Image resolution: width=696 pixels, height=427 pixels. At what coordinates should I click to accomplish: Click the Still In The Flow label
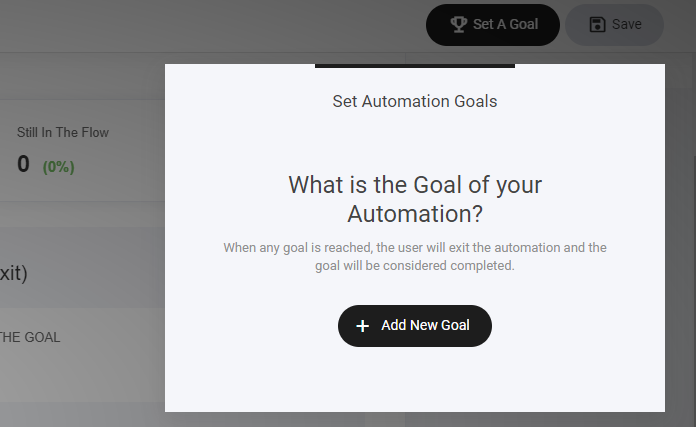(x=63, y=132)
